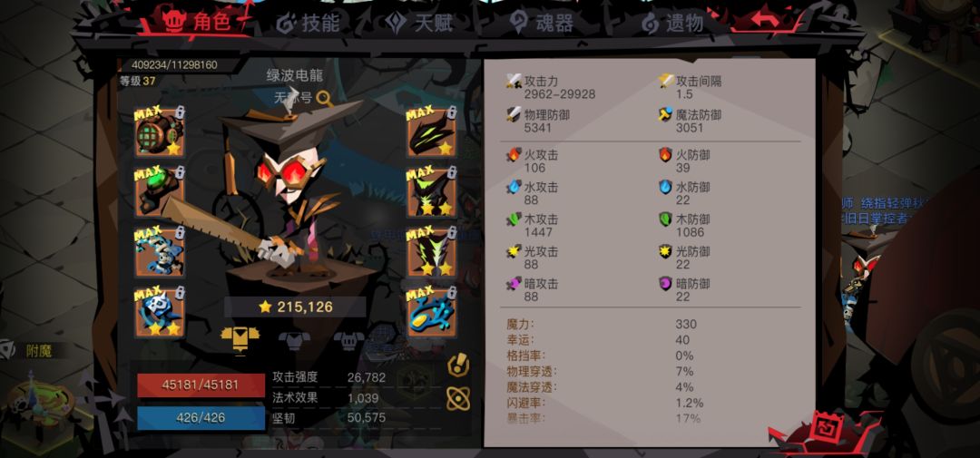Click the gold atom orbit icon
The height and width of the screenshot is (458, 980).
(458, 399)
